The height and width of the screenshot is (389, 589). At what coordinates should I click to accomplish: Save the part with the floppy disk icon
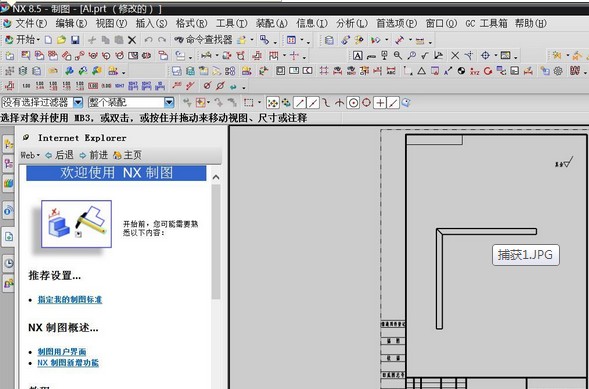tap(75, 40)
